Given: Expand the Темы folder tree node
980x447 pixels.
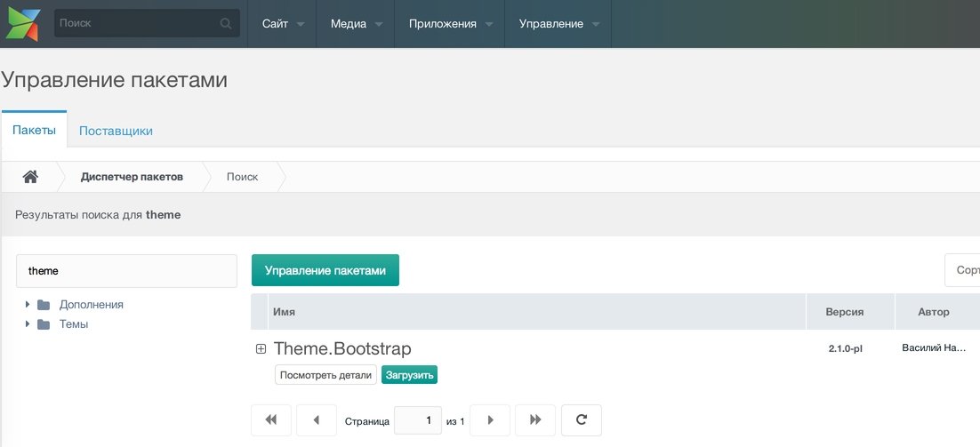Looking at the screenshot, I should point(28,324).
